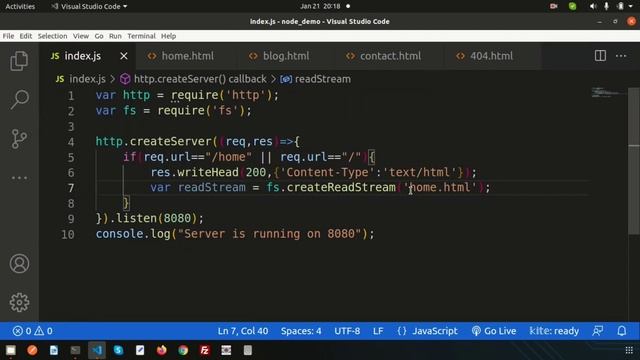Change the LF end of line sequence
Viewport: 640px width, 360px height.
click(x=378, y=331)
